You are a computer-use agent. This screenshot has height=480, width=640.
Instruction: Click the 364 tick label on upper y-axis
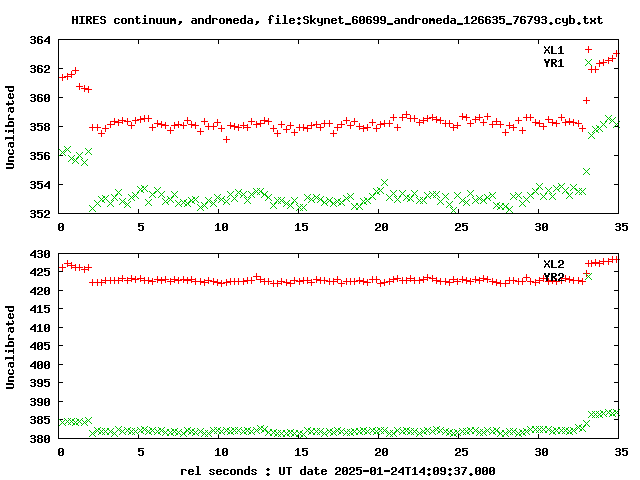tap(40, 40)
